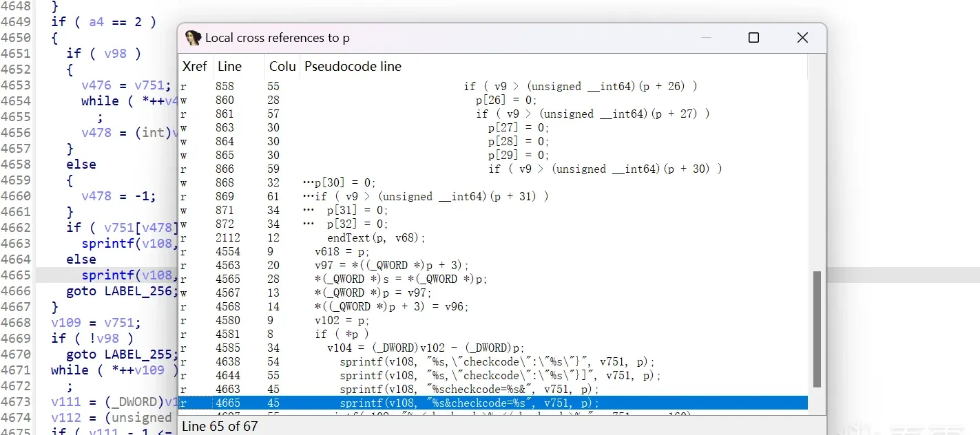Maximize the Local cross references dialog

[753, 38]
